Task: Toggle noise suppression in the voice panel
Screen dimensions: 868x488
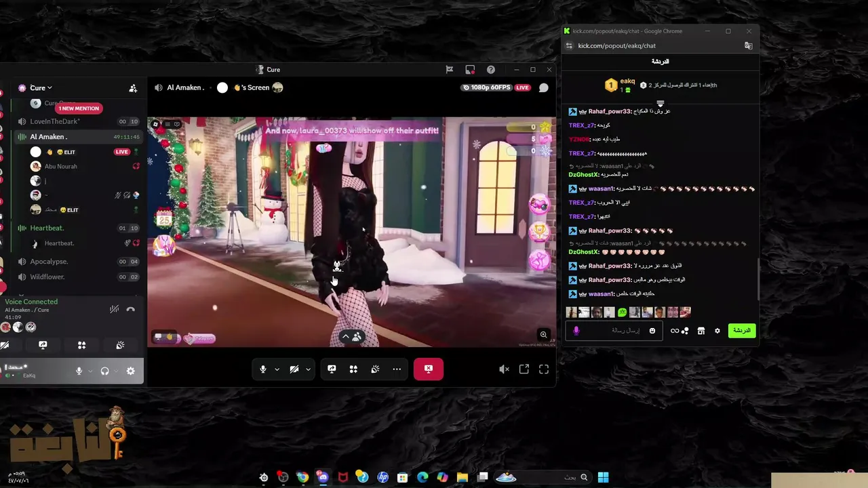Action: [114, 310]
